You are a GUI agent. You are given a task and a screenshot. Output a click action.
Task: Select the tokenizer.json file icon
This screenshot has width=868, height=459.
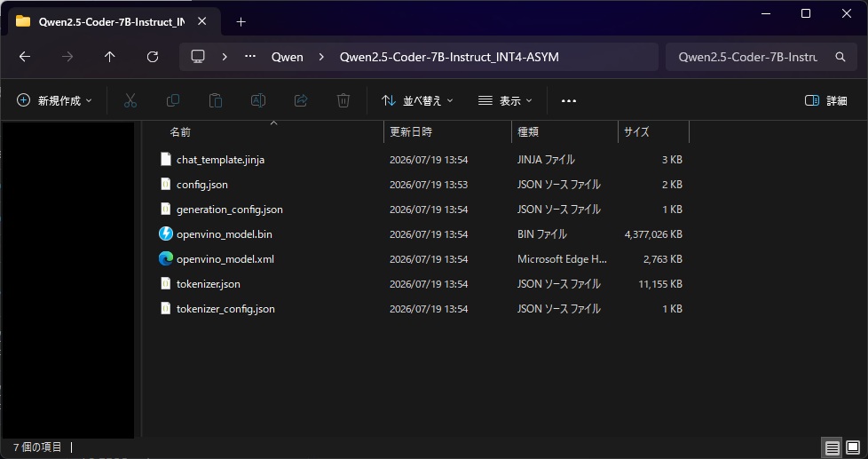coord(165,283)
